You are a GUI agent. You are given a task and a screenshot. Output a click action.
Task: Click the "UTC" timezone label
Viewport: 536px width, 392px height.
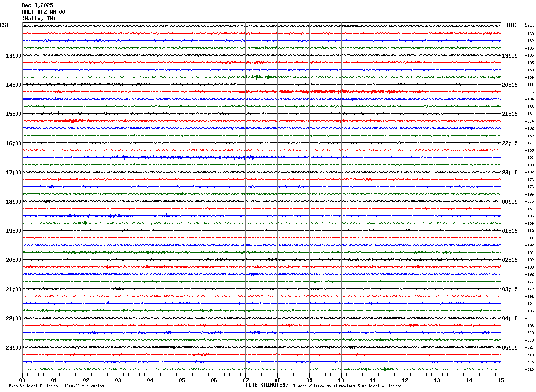tap(512, 25)
